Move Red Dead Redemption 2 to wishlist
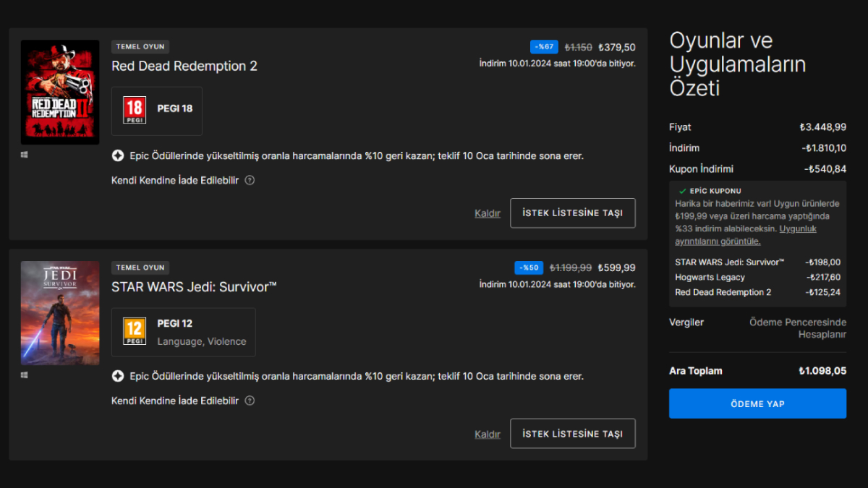 573,213
